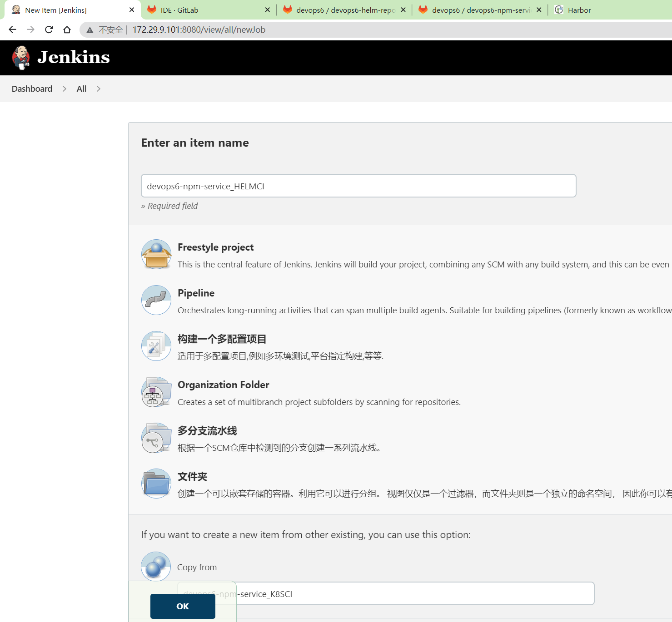This screenshot has height=622, width=672.
Task: Click the Copy from spheres icon
Action: [x=156, y=566]
